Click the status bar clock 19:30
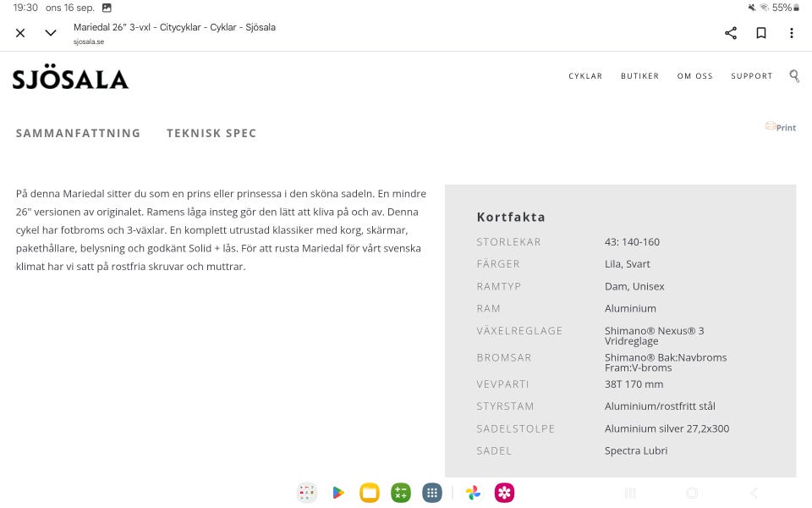This screenshot has width=812, height=508. point(25,8)
